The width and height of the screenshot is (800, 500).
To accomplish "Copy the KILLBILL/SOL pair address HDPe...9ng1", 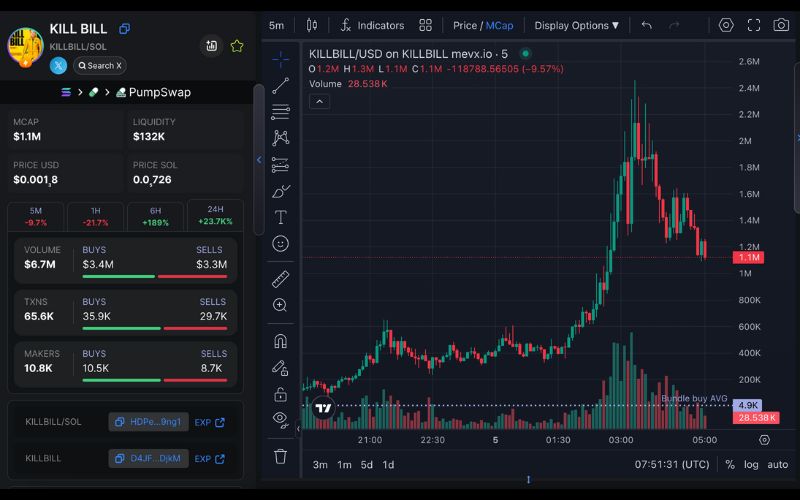I will click(148, 422).
